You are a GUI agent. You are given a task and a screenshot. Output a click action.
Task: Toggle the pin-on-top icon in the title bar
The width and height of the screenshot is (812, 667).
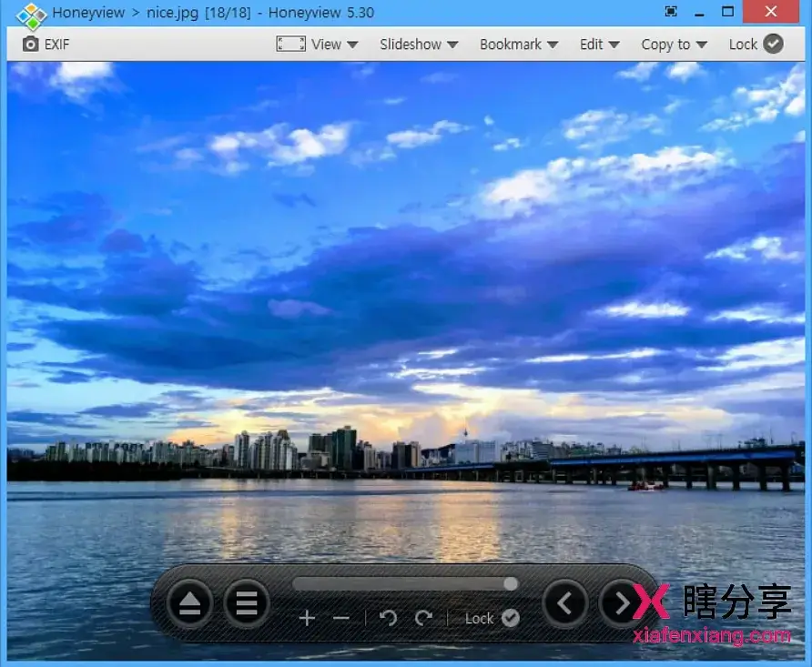pyautogui.click(x=671, y=12)
